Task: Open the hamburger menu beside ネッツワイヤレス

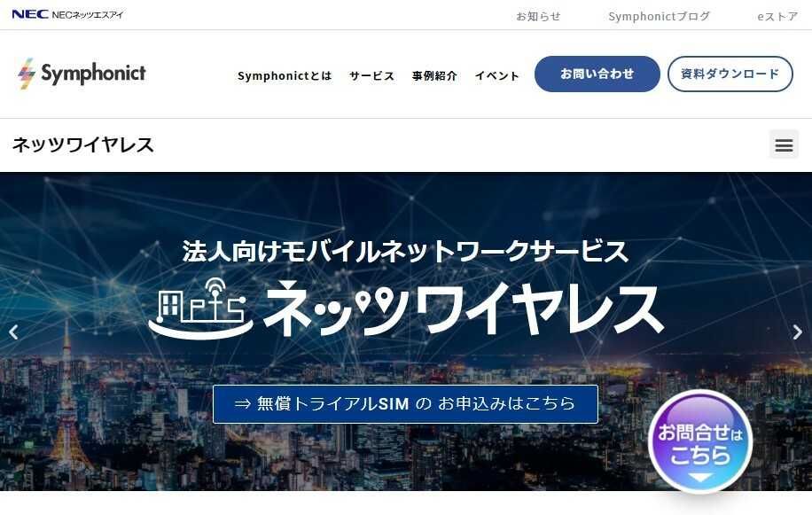Action: click(784, 144)
